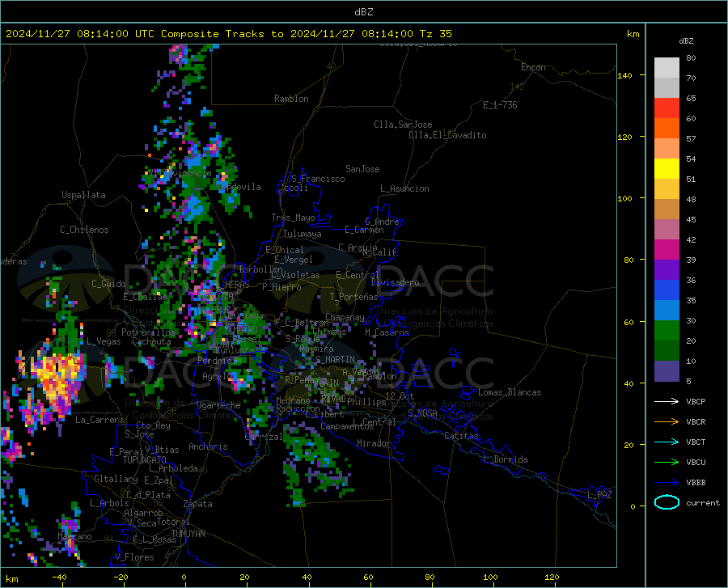728x588 pixels.
Task: Click the cyan 'current' ellipse legend icon
Action: [x=667, y=502]
